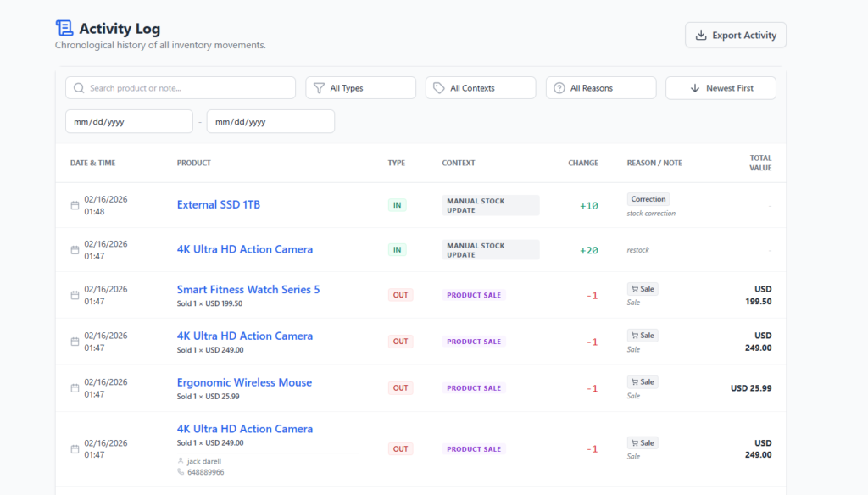
Task: Click the start date mm/dd/yyyy field
Action: pyautogui.click(x=129, y=122)
